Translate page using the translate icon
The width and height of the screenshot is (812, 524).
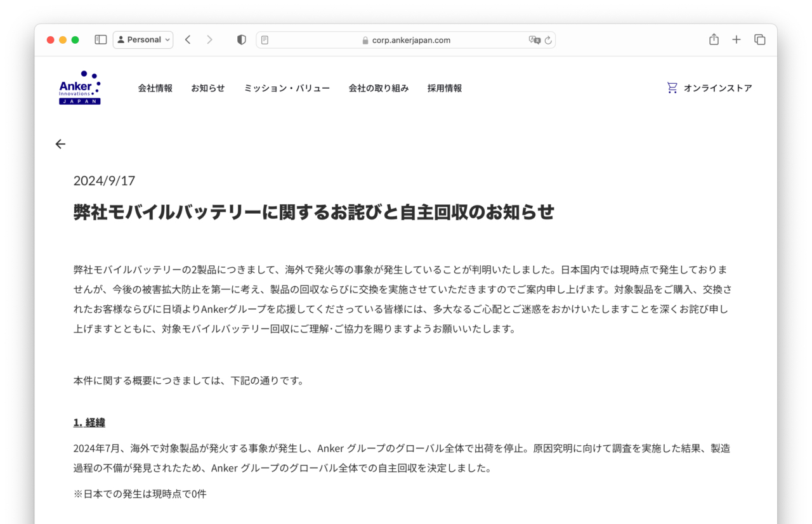coord(534,40)
